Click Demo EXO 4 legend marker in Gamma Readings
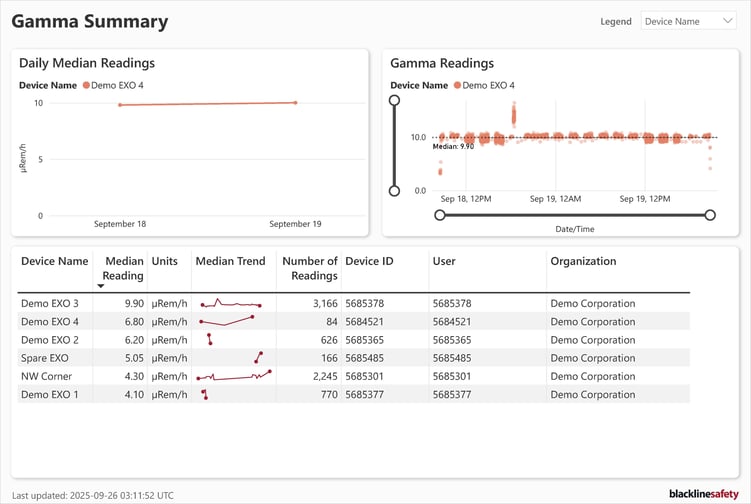This screenshot has width=751, height=504. click(x=458, y=86)
